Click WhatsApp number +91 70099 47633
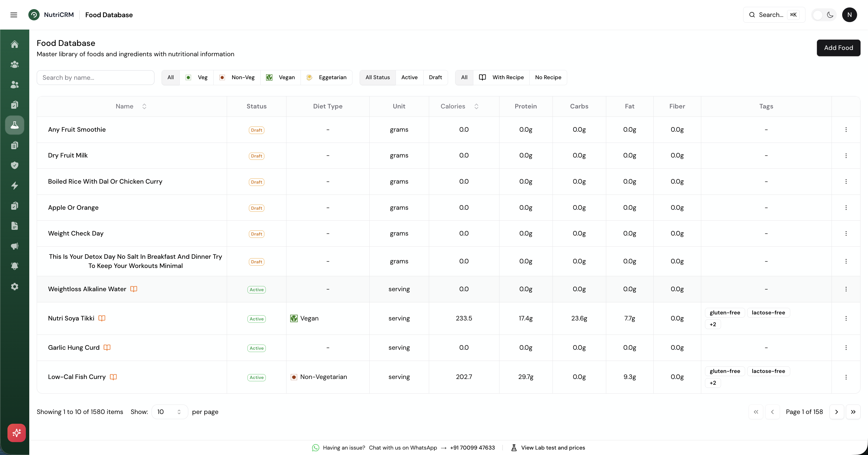This screenshot has height=455, width=868. [x=472, y=448]
